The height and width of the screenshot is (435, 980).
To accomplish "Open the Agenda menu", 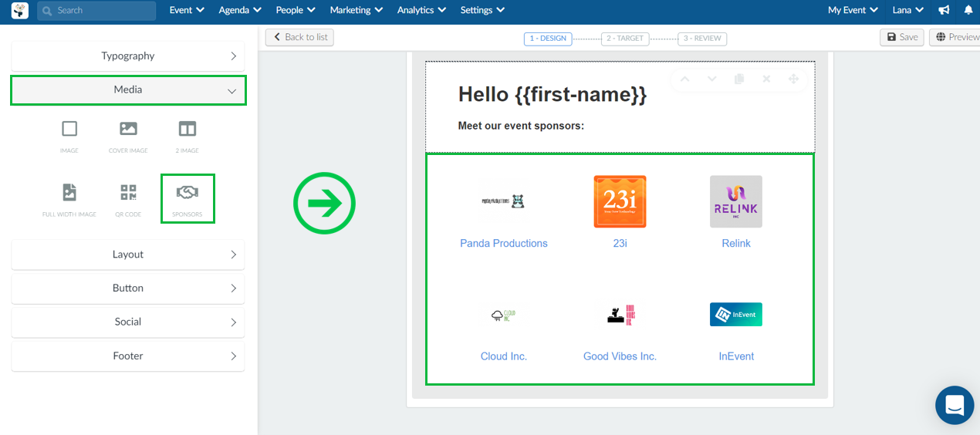I will [x=240, y=10].
